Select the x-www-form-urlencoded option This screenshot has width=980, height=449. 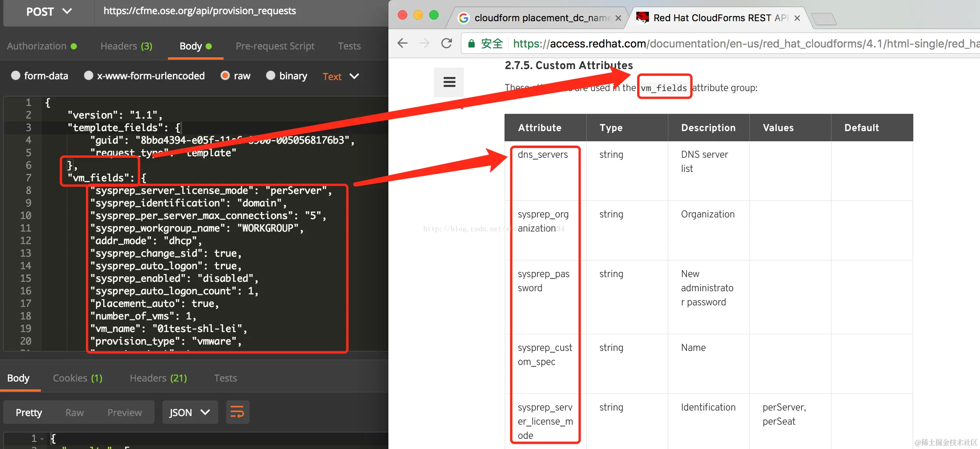tap(89, 75)
